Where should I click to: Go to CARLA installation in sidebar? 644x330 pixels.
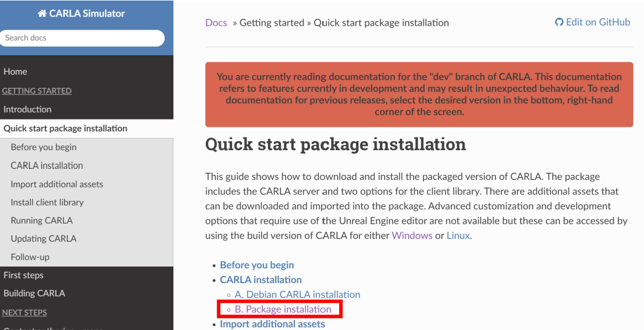pyautogui.click(x=47, y=166)
